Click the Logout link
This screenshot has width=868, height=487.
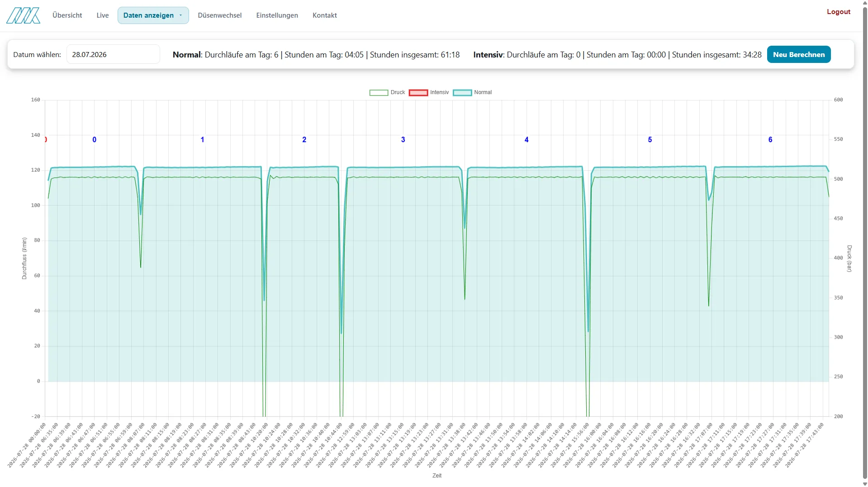coord(838,12)
